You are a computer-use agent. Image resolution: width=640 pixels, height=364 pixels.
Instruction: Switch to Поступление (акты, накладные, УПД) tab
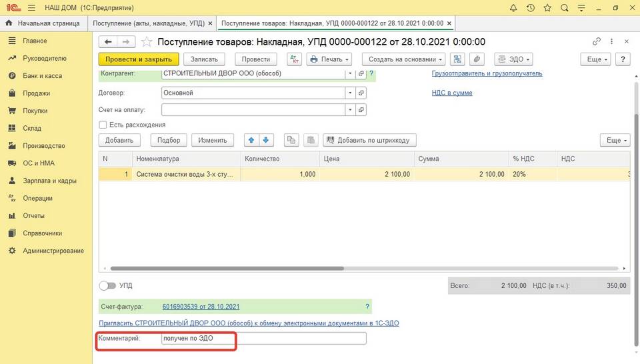[x=149, y=23]
